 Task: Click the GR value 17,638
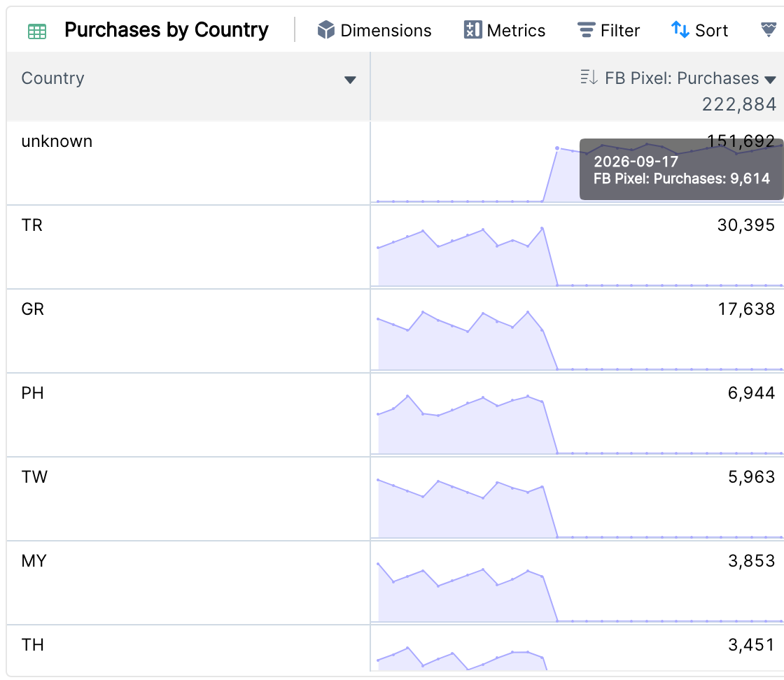[746, 309]
